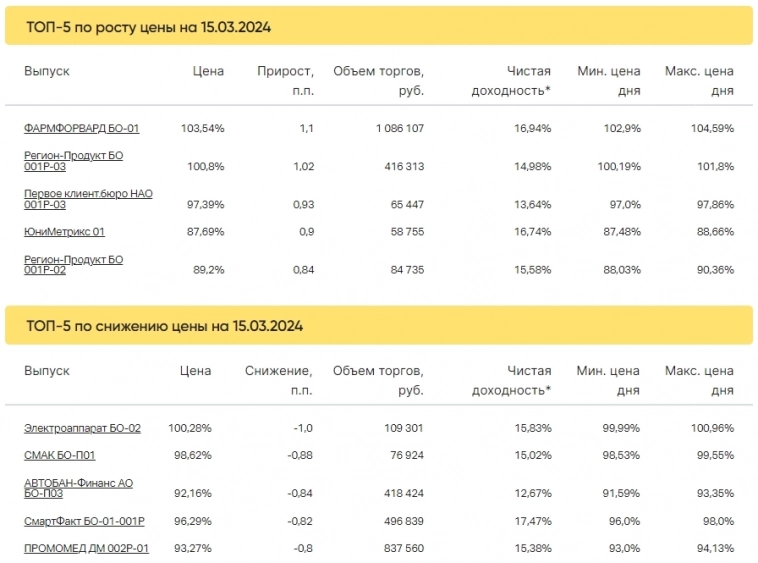Open the ЮниМетрикс 01 bond link
Screen dimensions: 758x563
(x=64, y=232)
